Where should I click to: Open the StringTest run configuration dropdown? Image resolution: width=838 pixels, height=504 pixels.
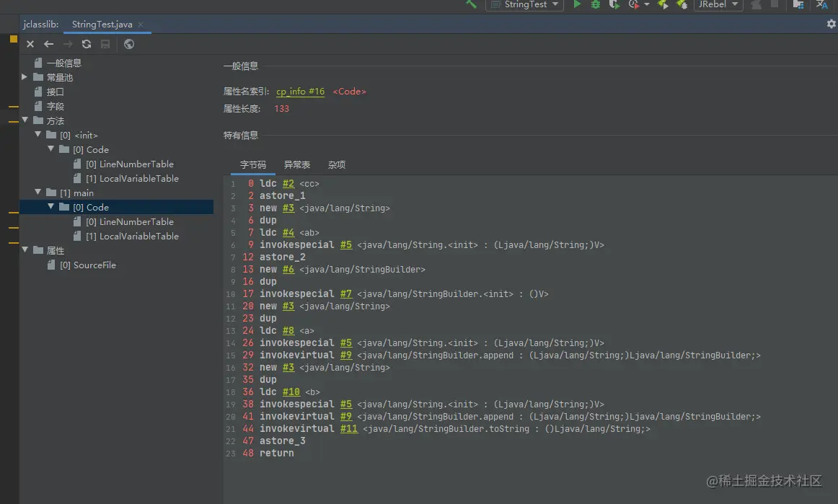pos(525,4)
